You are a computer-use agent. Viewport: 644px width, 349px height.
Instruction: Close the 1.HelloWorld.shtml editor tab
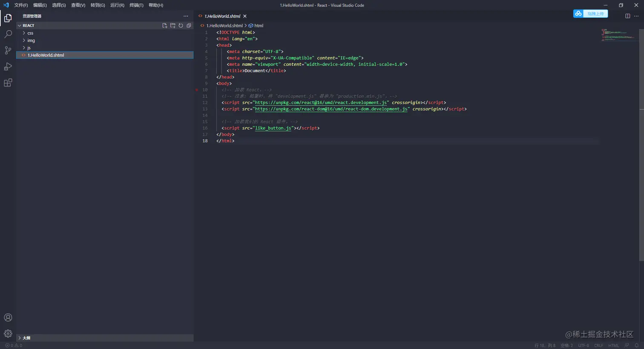(x=245, y=16)
